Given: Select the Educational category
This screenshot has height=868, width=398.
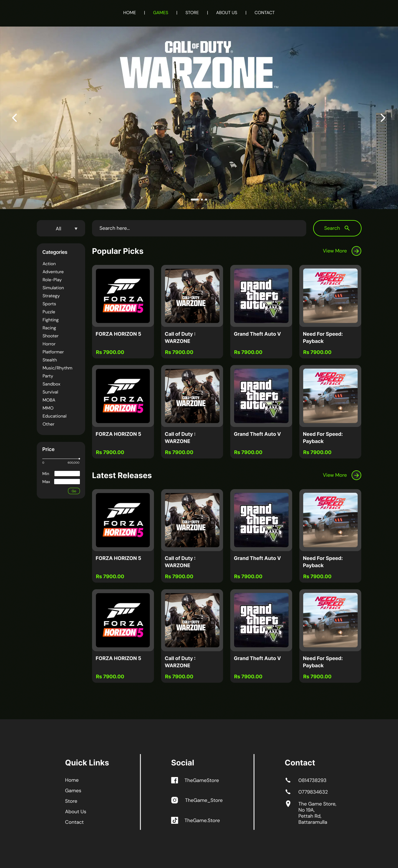Looking at the screenshot, I should pyautogui.click(x=54, y=416).
